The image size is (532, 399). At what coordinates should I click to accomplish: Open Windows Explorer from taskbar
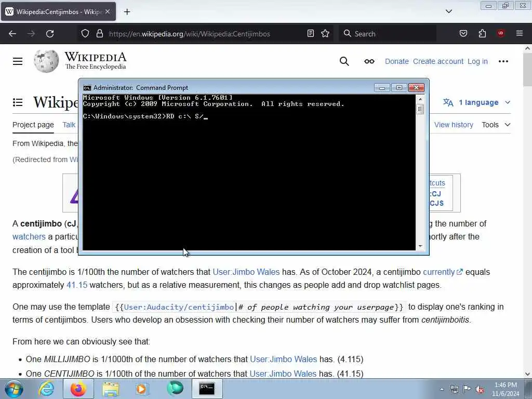coord(111,389)
